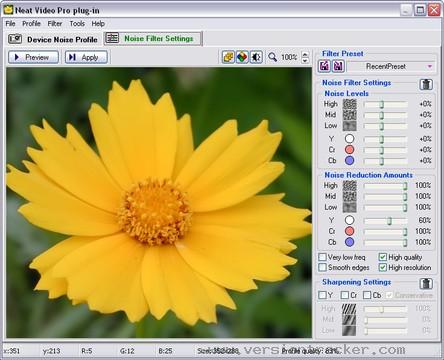
Task: Switch to Device Noise Profile tab
Action: (53, 39)
